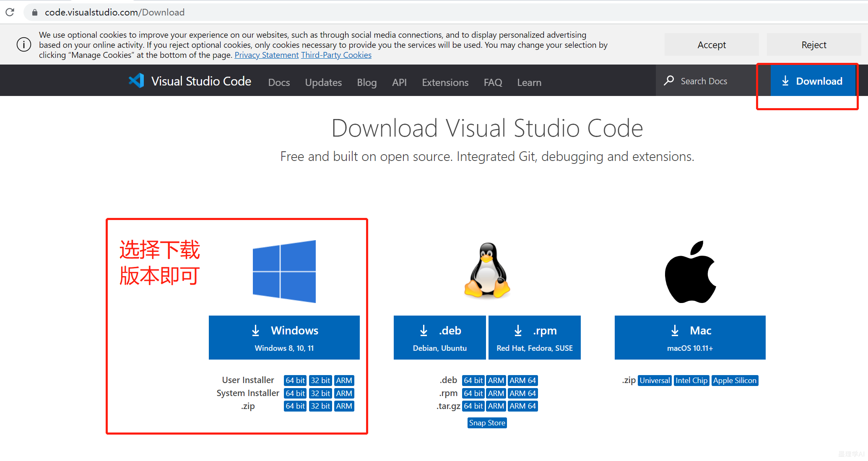Open the Learn navigation link
Viewport: 868px width, 461px height.
click(529, 82)
